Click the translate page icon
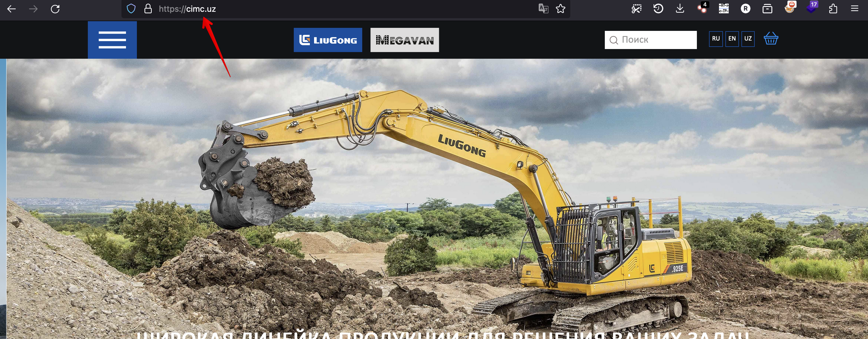 [543, 9]
